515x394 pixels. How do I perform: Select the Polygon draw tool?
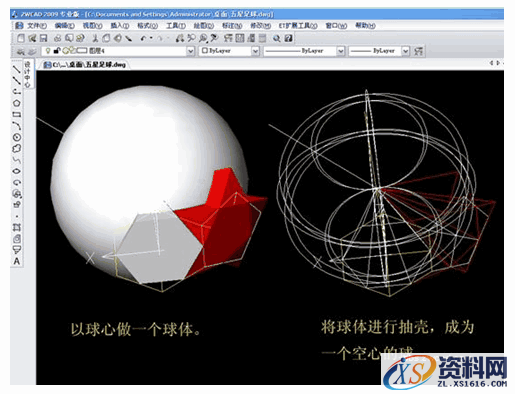coord(17,103)
